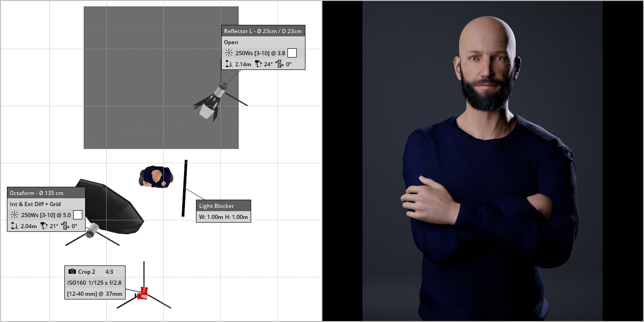Click the camera icon beside Crop 2
644x322 pixels.
72,271
